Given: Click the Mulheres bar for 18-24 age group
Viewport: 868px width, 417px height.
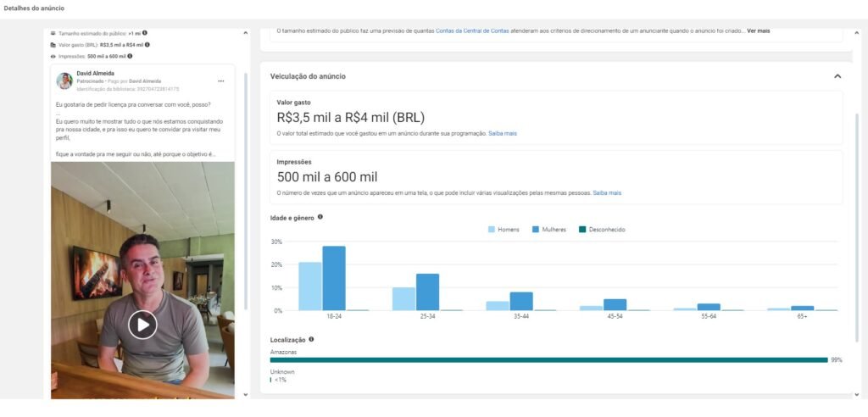Looking at the screenshot, I should [334, 278].
